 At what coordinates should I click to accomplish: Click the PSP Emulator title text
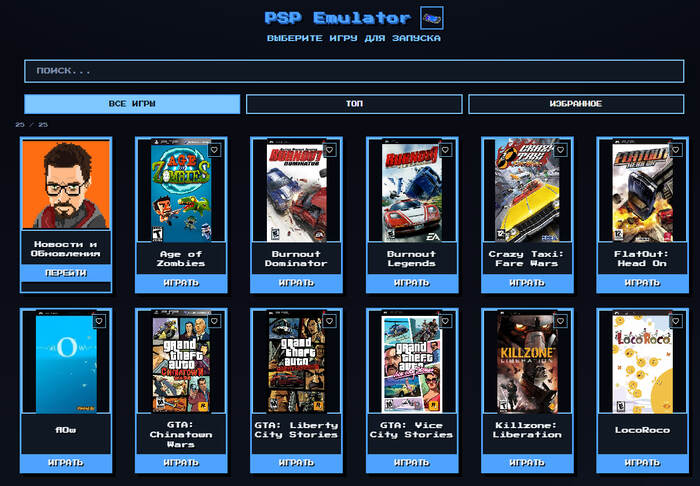click(x=338, y=18)
